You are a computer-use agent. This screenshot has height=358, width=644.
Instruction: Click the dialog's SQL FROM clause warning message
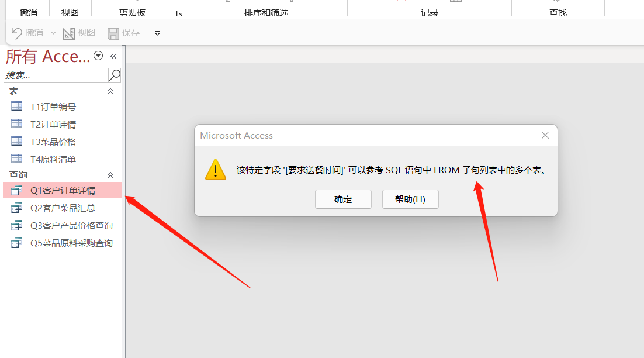pos(392,170)
